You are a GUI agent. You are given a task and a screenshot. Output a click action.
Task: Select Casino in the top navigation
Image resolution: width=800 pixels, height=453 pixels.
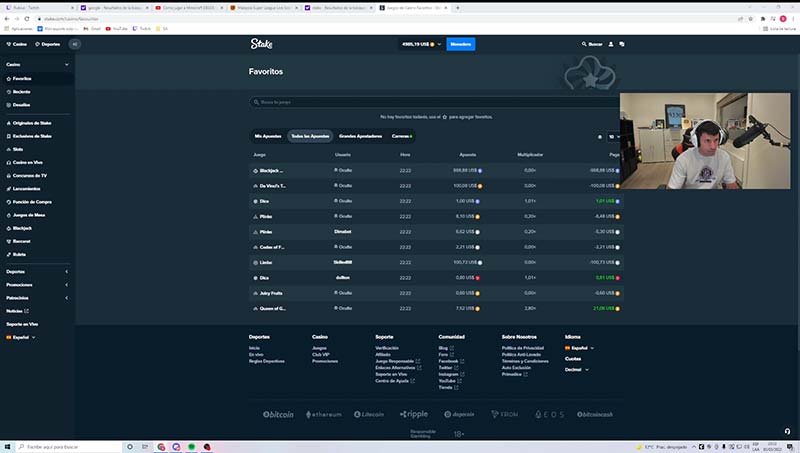tap(17, 44)
